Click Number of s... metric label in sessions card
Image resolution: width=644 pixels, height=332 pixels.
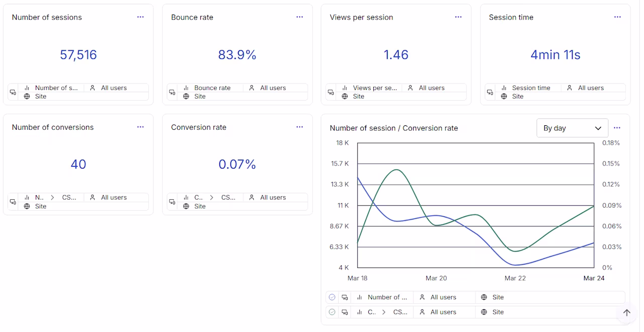pos(56,88)
